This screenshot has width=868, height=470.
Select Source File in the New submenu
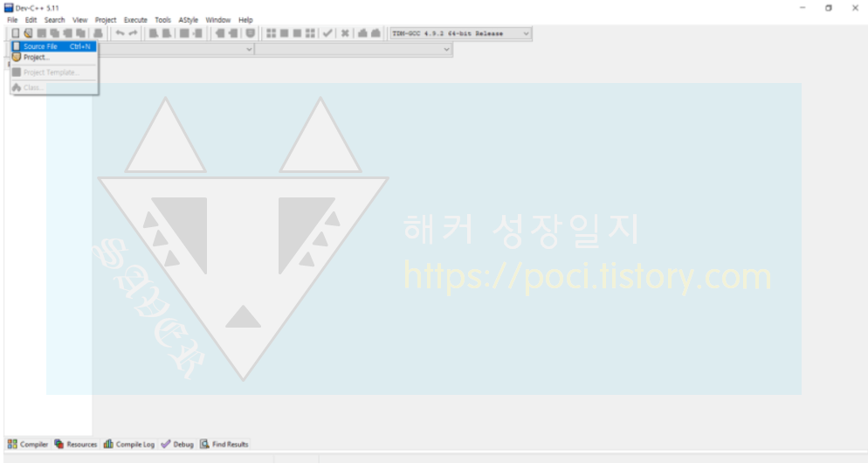click(x=53, y=46)
